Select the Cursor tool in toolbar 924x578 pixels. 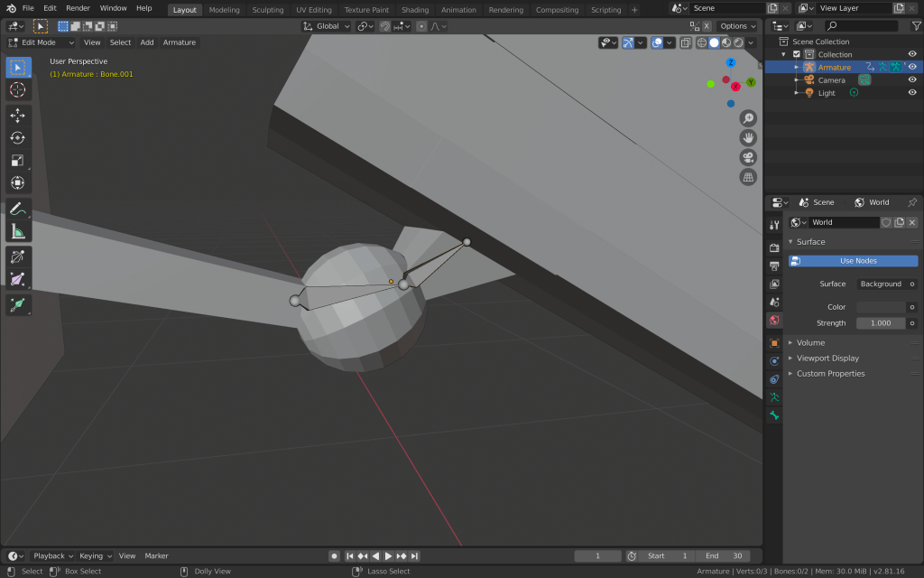pyautogui.click(x=17, y=90)
